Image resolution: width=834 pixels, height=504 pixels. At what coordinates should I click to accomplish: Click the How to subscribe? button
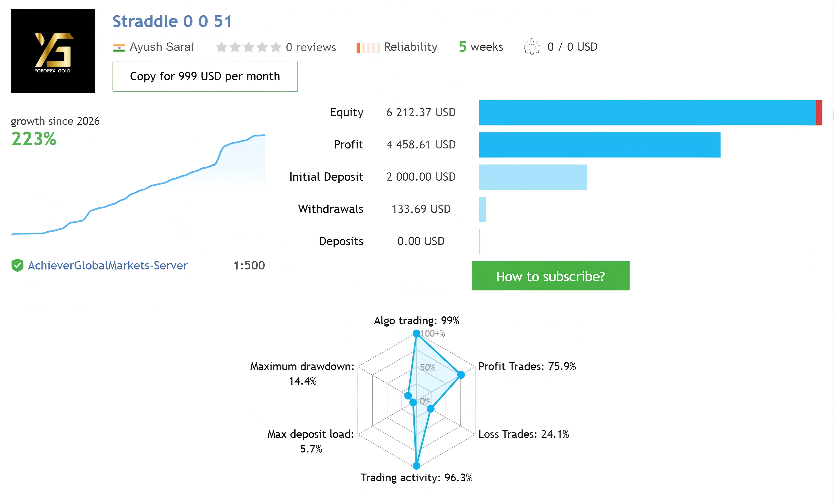click(x=551, y=276)
